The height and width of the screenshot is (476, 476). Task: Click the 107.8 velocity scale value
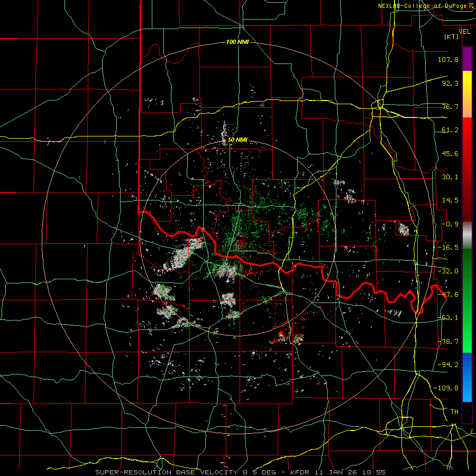(x=448, y=59)
